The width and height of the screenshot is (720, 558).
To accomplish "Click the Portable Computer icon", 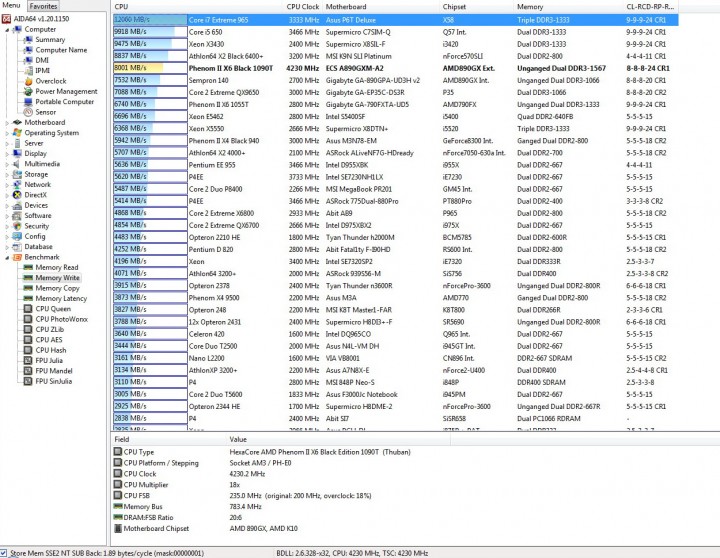I will 28,101.
